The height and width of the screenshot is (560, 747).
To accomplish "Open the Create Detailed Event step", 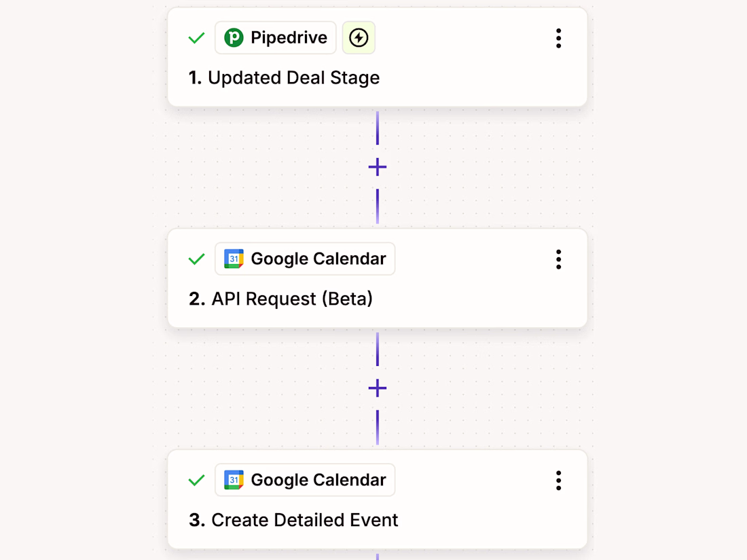I will click(378, 499).
